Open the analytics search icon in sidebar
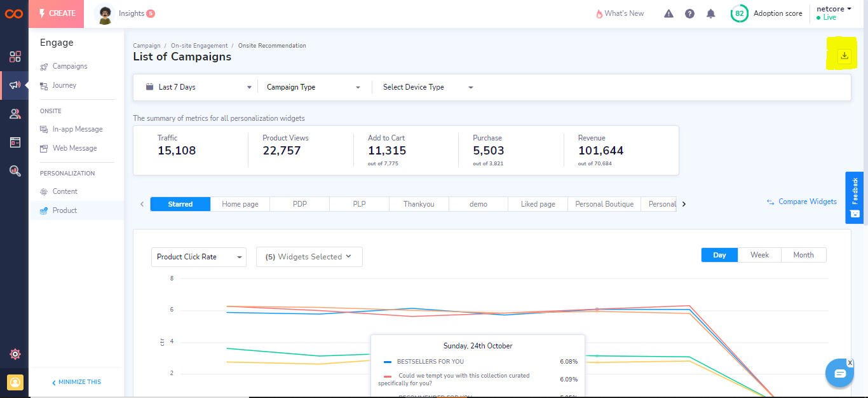Image resolution: width=868 pixels, height=398 pixels. click(15, 170)
